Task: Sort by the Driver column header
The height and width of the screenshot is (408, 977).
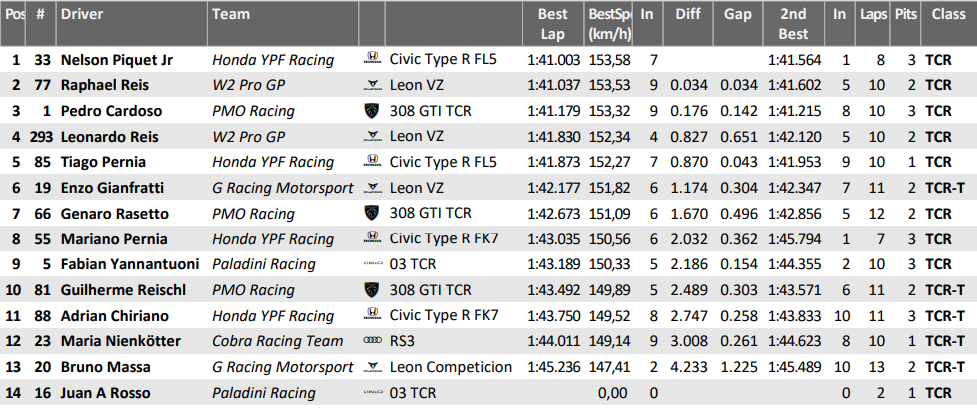Action: tap(80, 15)
